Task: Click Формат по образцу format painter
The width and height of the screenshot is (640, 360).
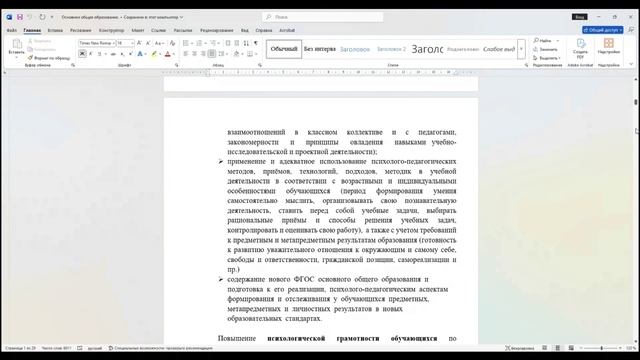Action: pyautogui.click(x=49, y=58)
